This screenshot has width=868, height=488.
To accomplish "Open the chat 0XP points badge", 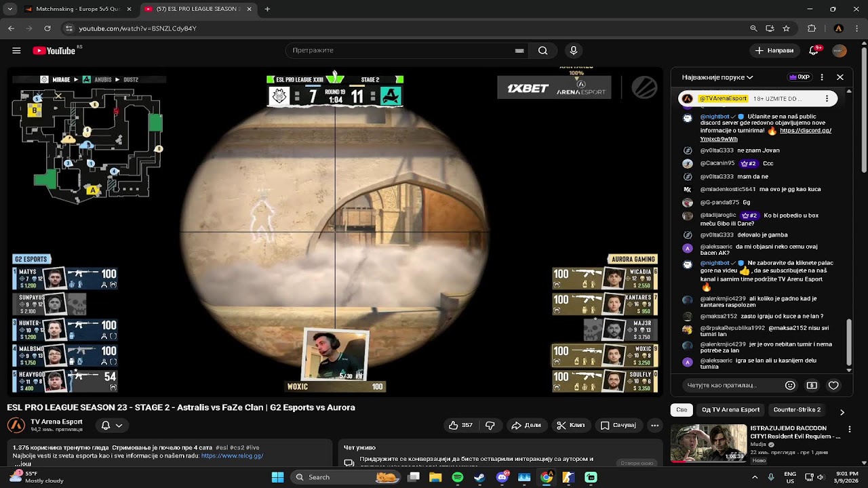I will click(x=800, y=77).
